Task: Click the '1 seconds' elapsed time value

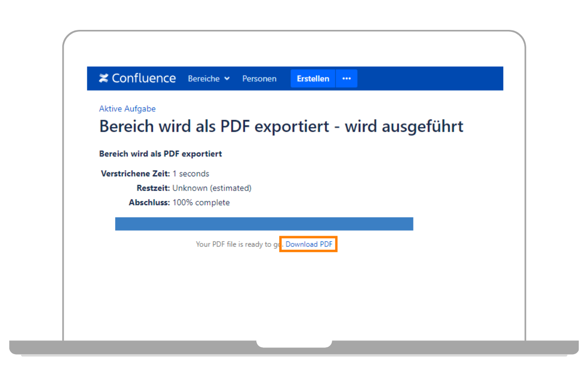Action: [x=191, y=173]
